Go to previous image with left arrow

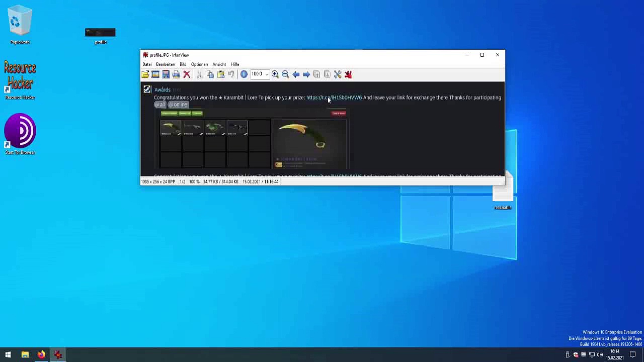(296, 74)
